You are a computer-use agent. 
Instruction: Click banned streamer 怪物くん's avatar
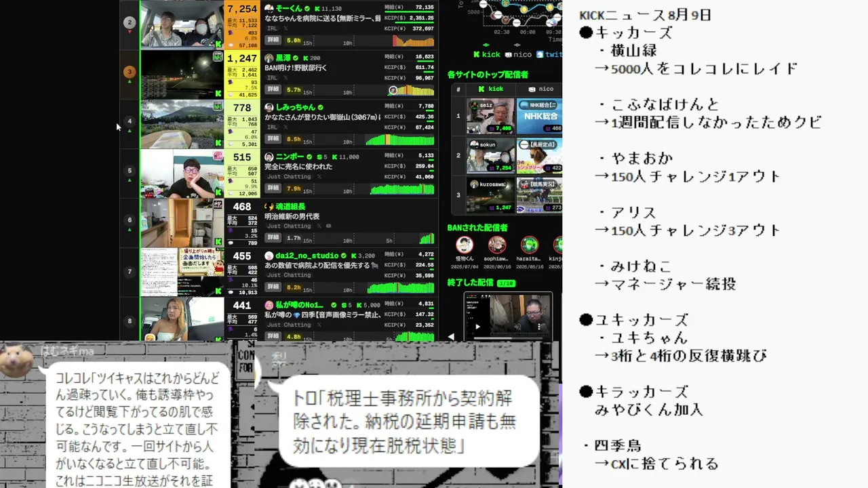tap(465, 245)
